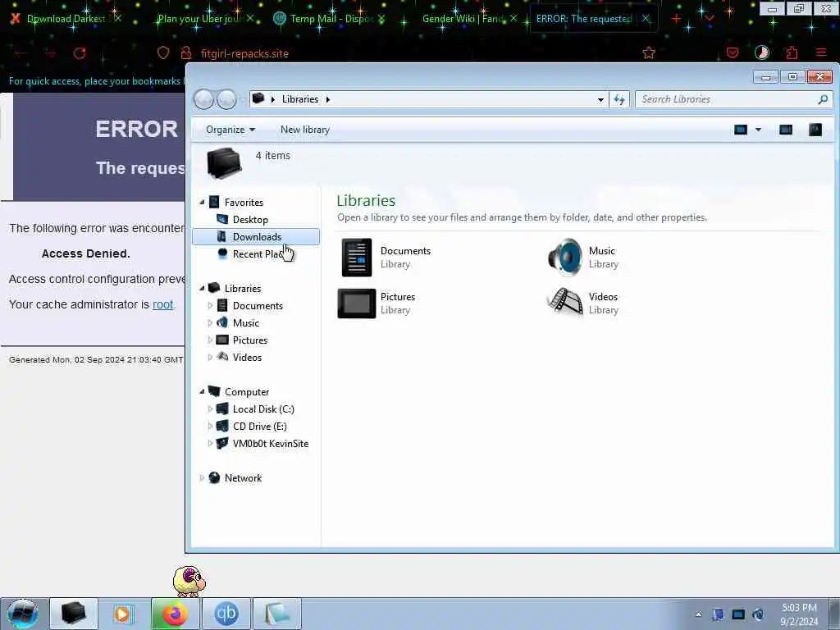The image size is (840, 630).
Task: Open VM0b0t KevinSite drive
Action: 269,444
